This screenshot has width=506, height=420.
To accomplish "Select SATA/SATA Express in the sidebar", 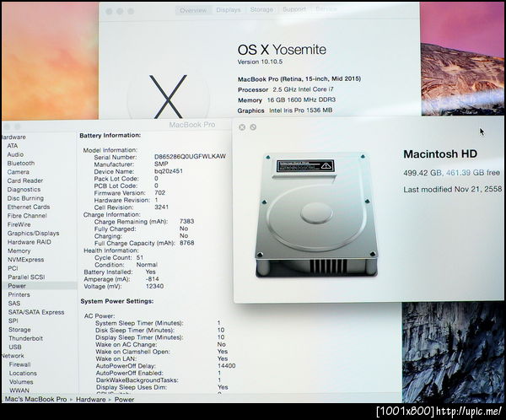I will tap(35, 312).
